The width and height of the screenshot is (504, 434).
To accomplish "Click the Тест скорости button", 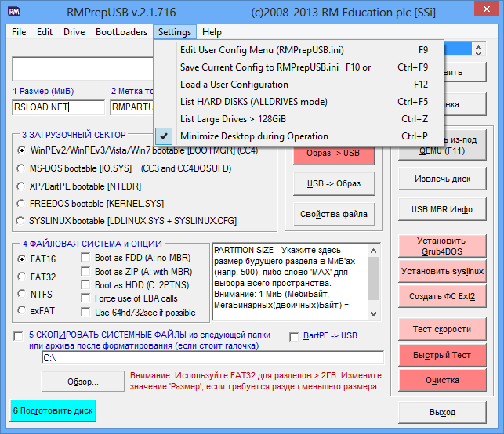I will point(442,329).
